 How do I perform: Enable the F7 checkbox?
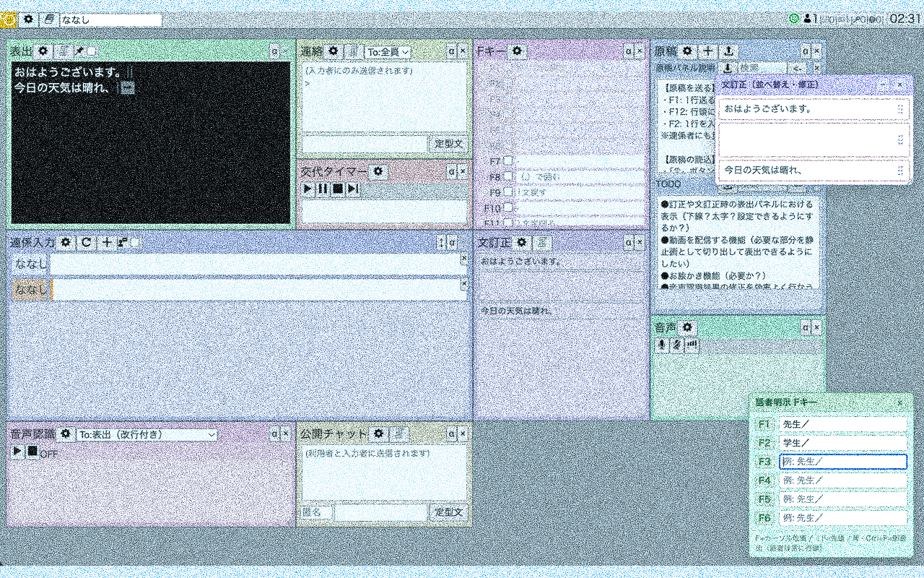(508, 161)
